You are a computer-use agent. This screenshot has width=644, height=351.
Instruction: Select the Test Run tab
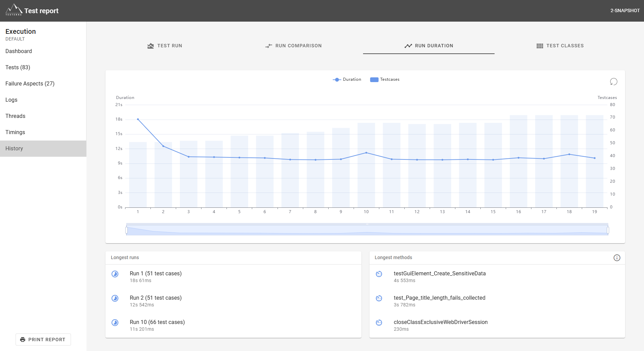click(x=165, y=46)
